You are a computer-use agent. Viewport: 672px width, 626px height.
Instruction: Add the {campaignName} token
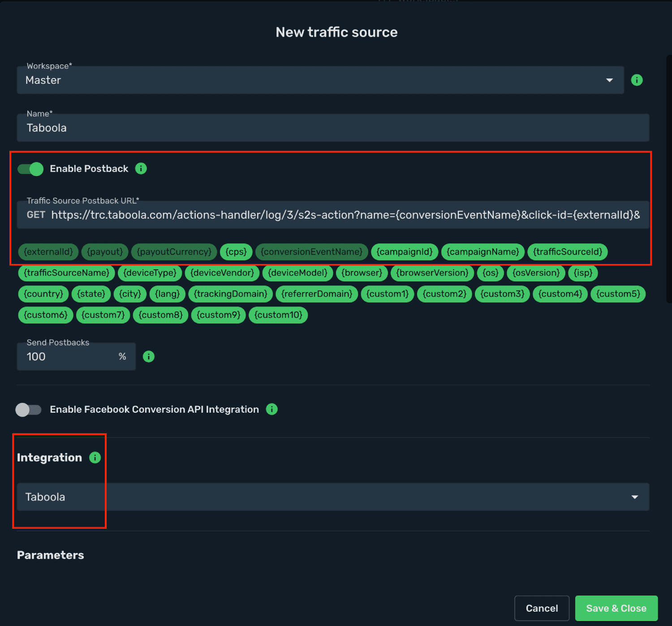(483, 252)
